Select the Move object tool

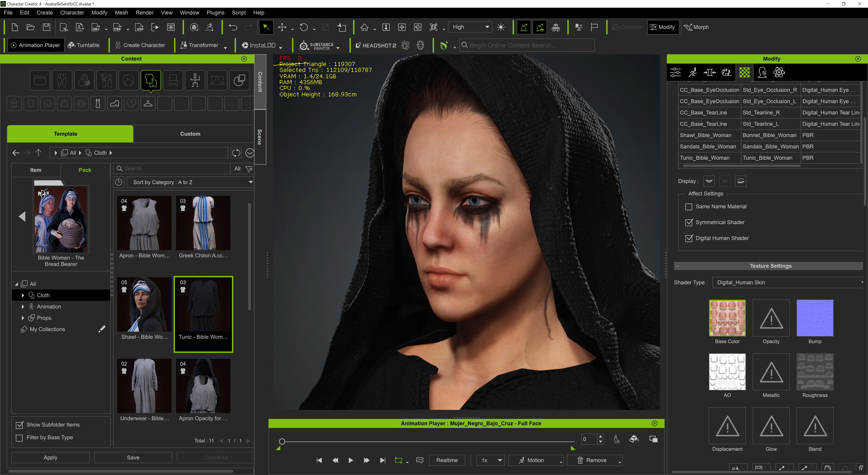pyautogui.click(x=282, y=27)
